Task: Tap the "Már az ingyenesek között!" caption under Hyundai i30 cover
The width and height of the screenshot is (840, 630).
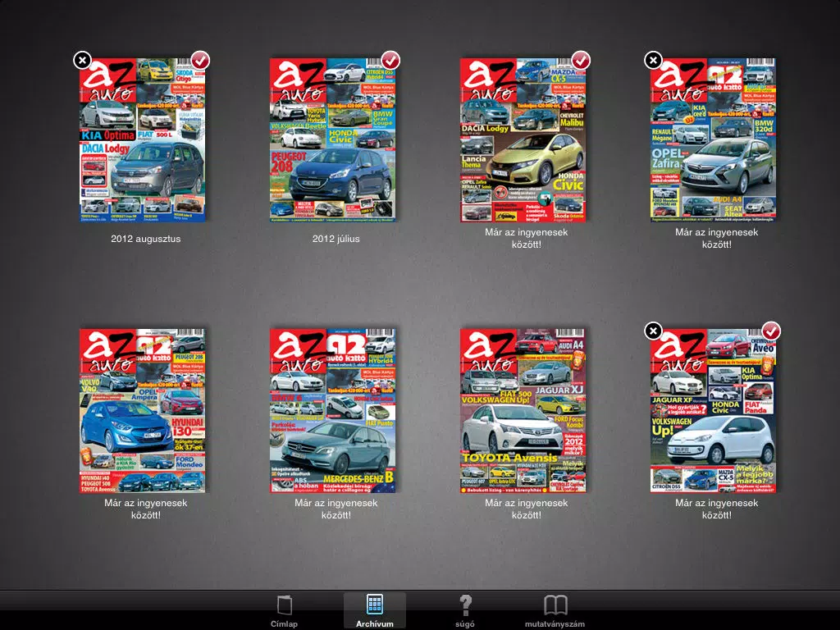Action: pos(146,509)
